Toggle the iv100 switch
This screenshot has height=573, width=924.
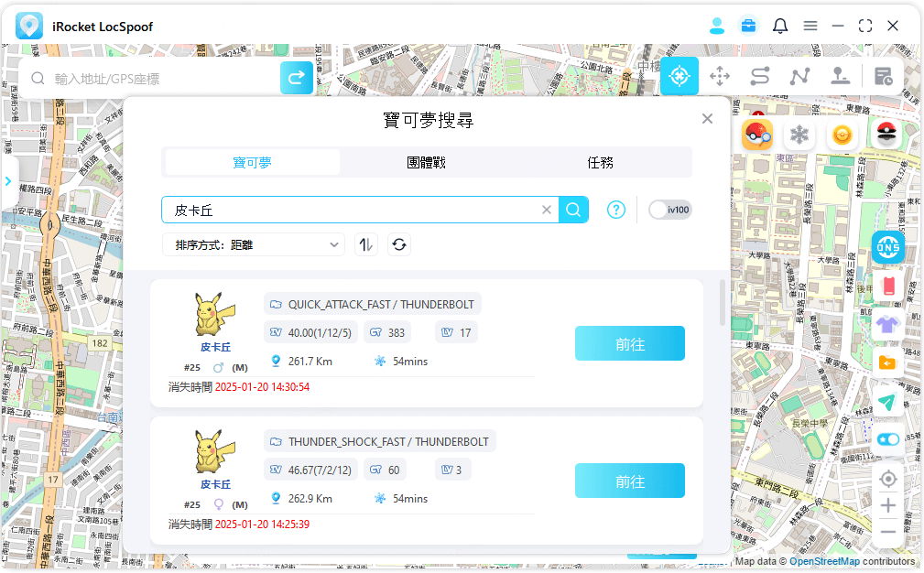pyautogui.click(x=669, y=210)
